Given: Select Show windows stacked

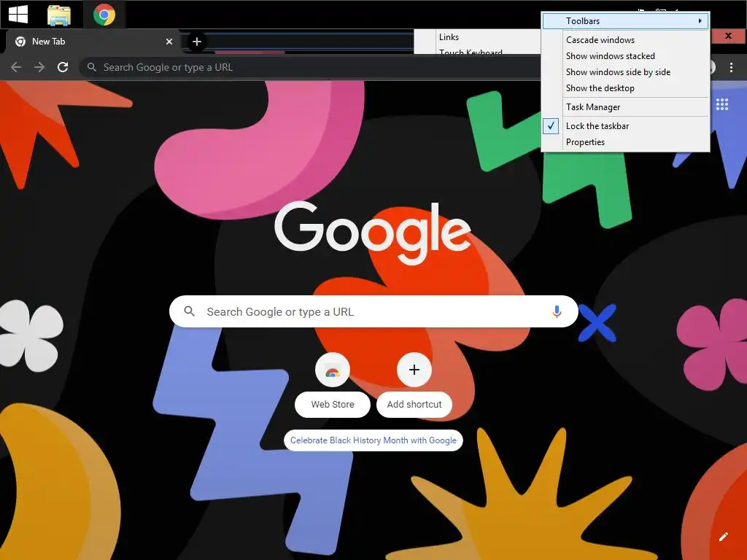Looking at the screenshot, I should (x=625, y=56).
